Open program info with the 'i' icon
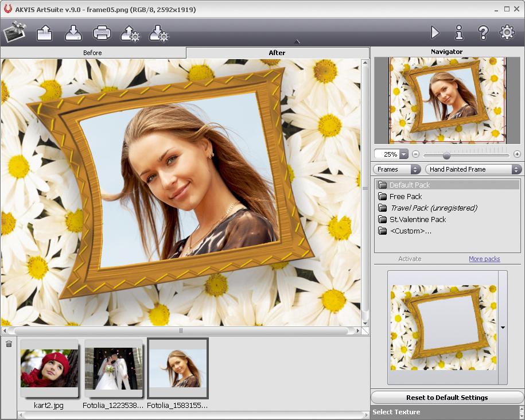Screen dimensions: 525x420 pos(459,33)
